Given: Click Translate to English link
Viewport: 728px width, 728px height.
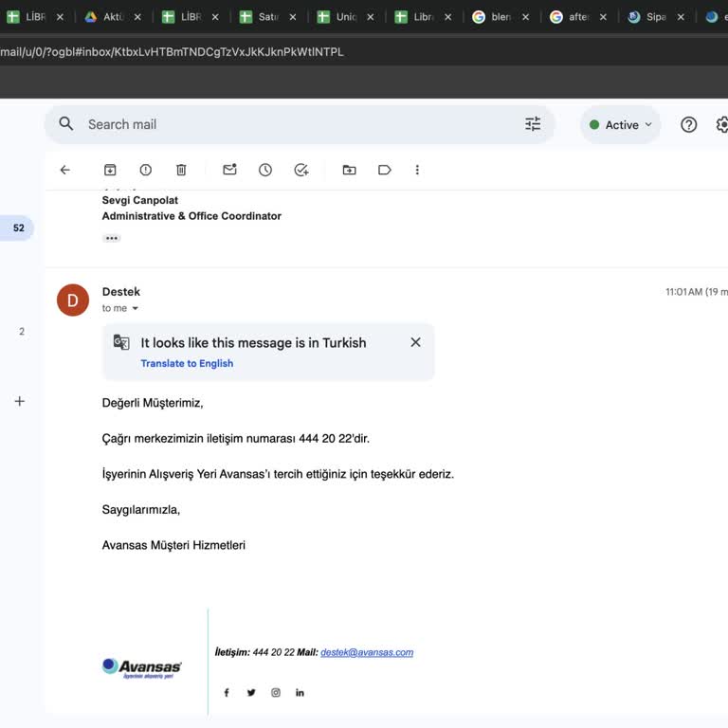Looking at the screenshot, I should tap(187, 363).
